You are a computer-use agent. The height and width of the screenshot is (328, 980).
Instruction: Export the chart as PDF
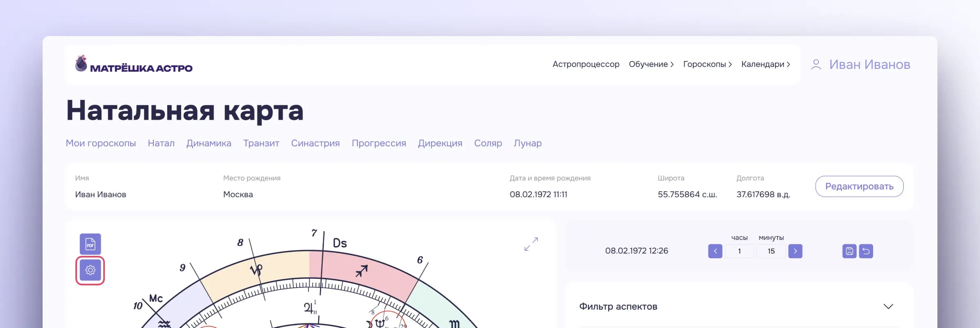pos(90,244)
